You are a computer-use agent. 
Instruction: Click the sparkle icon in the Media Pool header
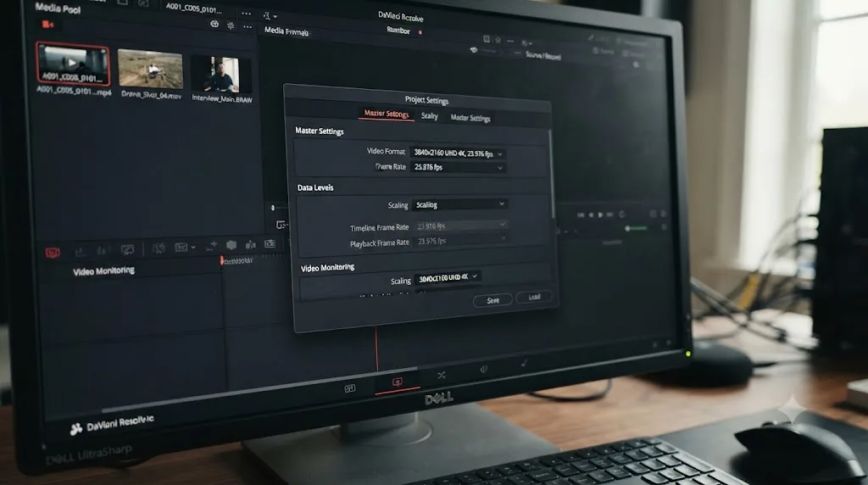pyautogui.click(x=231, y=25)
